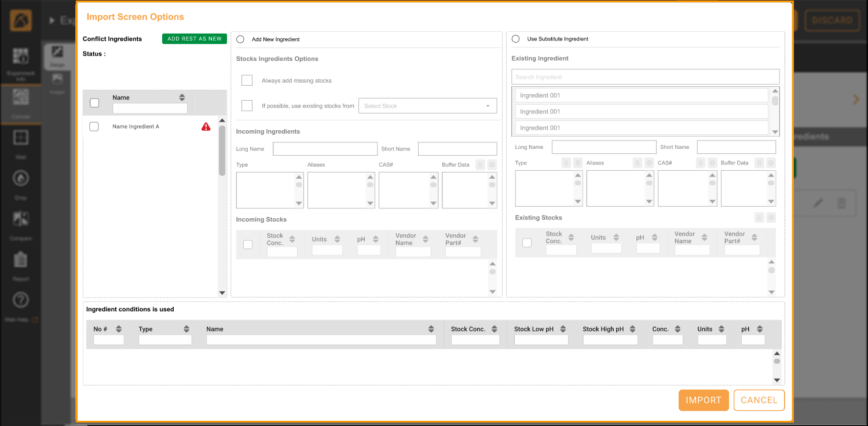
Task: Open Web Help from the sidebar
Action: pyautogui.click(x=21, y=300)
